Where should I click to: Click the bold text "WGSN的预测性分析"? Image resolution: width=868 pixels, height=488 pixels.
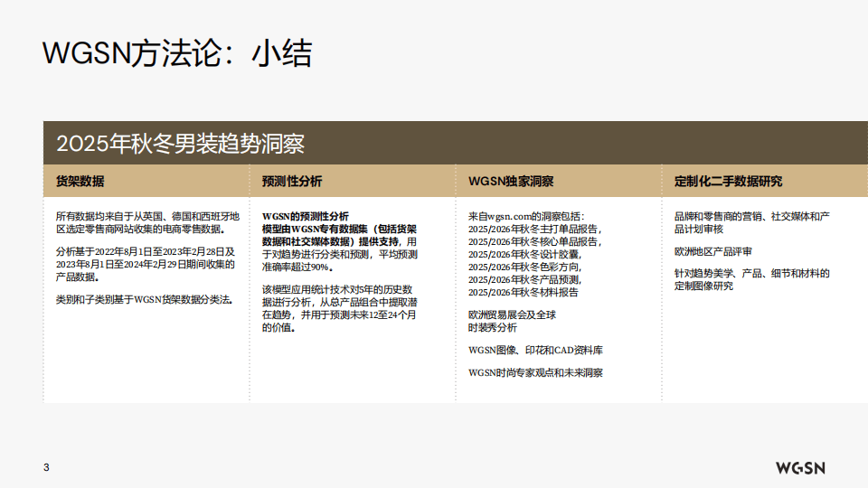click(305, 216)
